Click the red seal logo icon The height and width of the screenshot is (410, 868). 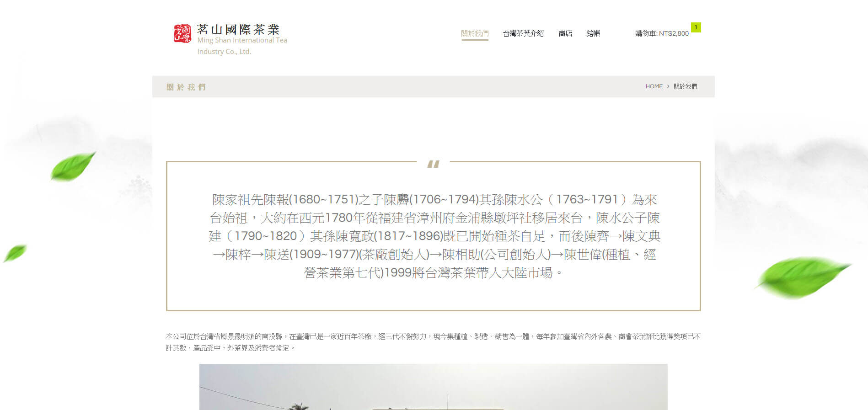click(182, 33)
